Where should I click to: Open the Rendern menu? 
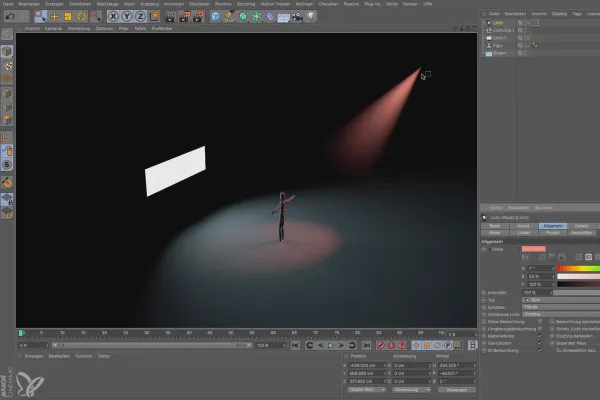(223, 4)
